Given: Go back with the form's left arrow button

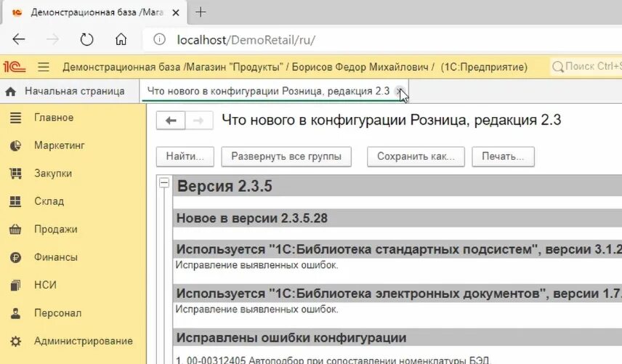Looking at the screenshot, I should click(x=171, y=121).
